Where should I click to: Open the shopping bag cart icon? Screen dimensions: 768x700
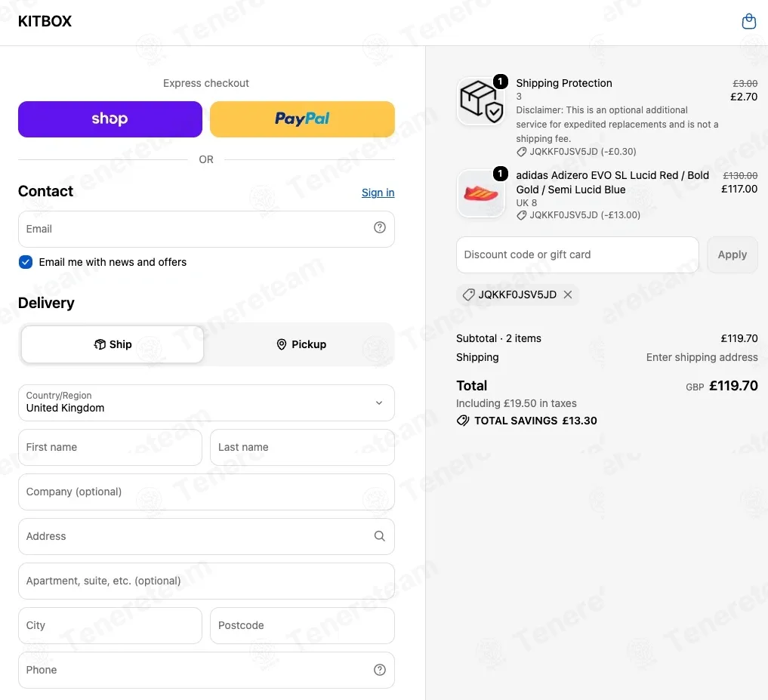pos(748,21)
